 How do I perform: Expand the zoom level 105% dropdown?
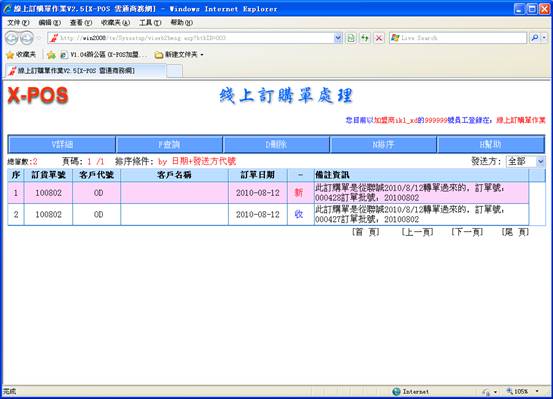pos(537,391)
